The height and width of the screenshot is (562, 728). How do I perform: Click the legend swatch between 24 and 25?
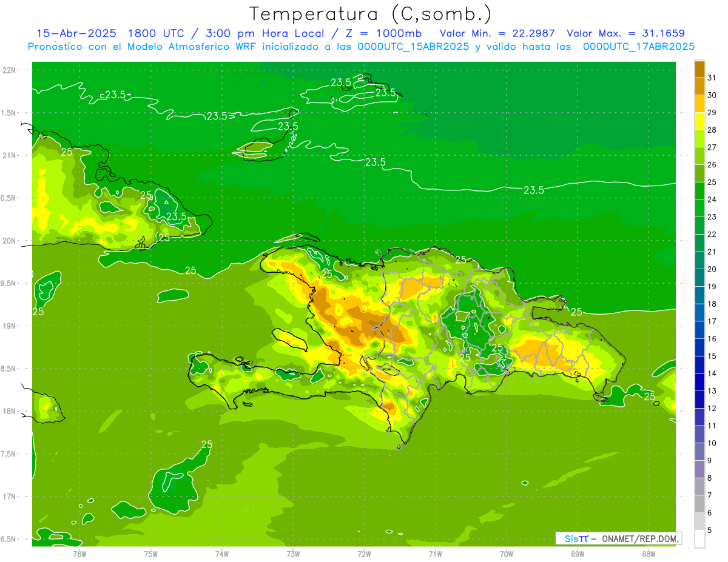tap(699, 191)
